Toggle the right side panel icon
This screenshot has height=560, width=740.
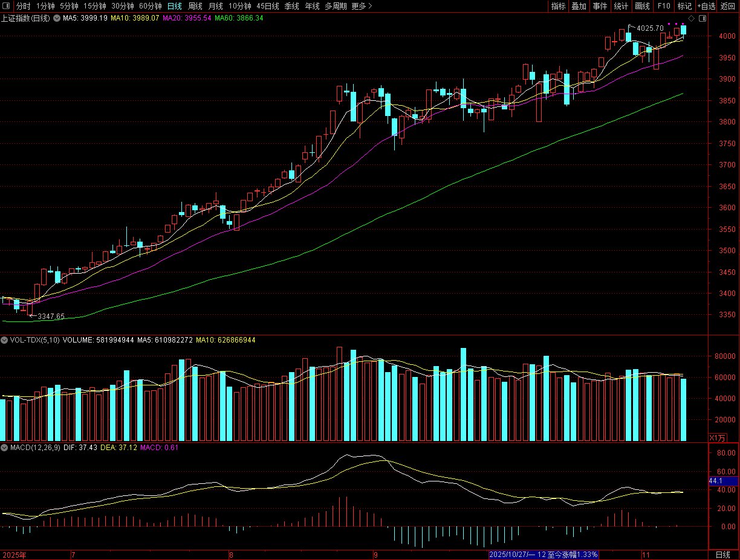701,18
